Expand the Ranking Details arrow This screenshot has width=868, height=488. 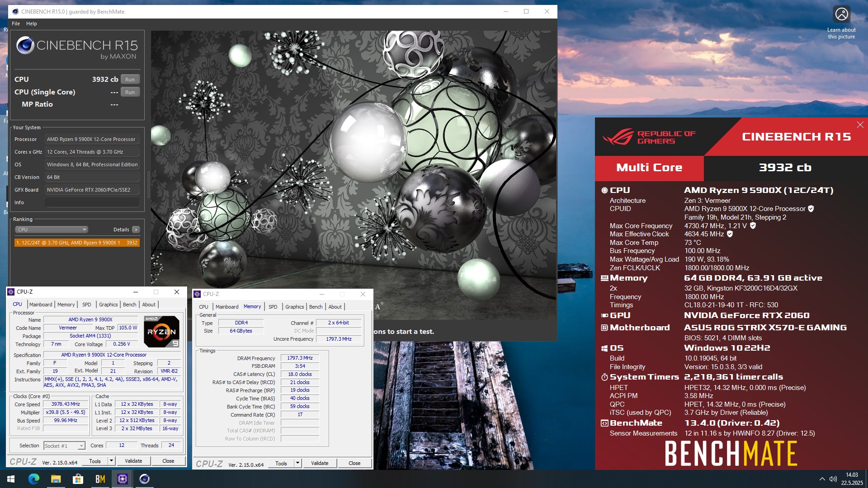[136, 230]
